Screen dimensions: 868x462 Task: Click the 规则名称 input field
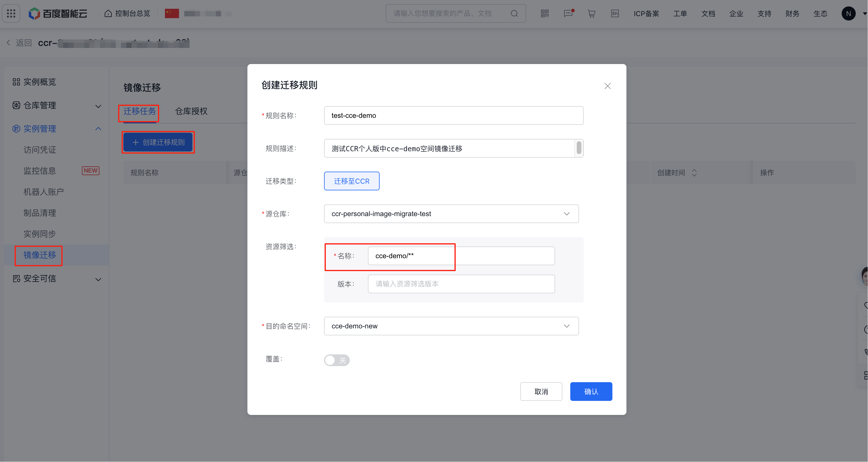pos(454,115)
